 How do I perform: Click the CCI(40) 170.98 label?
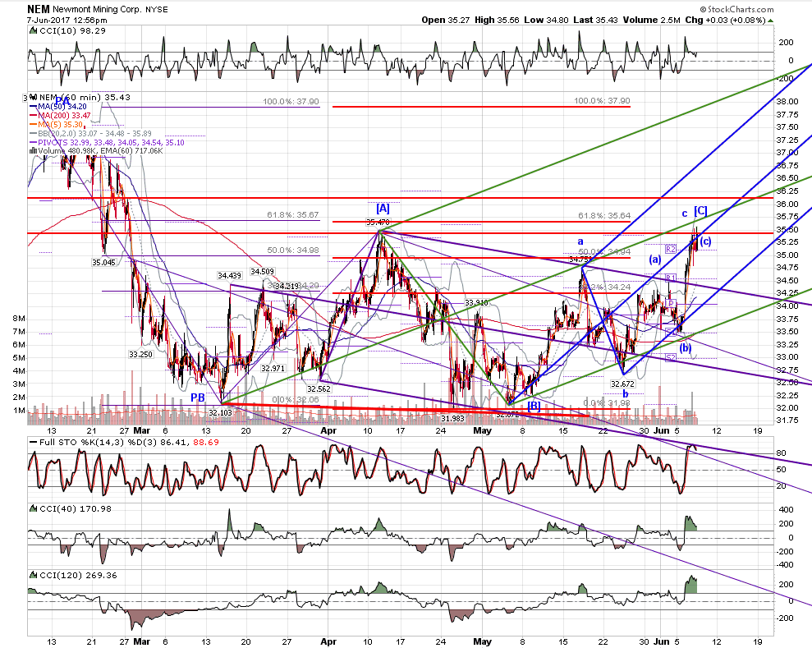pos(76,508)
